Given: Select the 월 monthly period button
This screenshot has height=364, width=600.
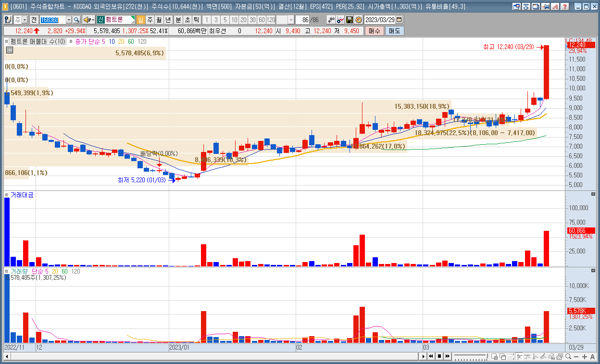Looking at the screenshot, I should pos(159,20).
